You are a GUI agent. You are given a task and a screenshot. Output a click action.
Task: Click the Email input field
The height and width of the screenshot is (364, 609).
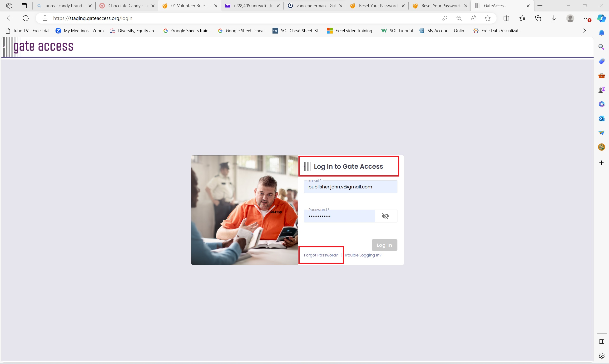pyautogui.click(x=350, y=187)
